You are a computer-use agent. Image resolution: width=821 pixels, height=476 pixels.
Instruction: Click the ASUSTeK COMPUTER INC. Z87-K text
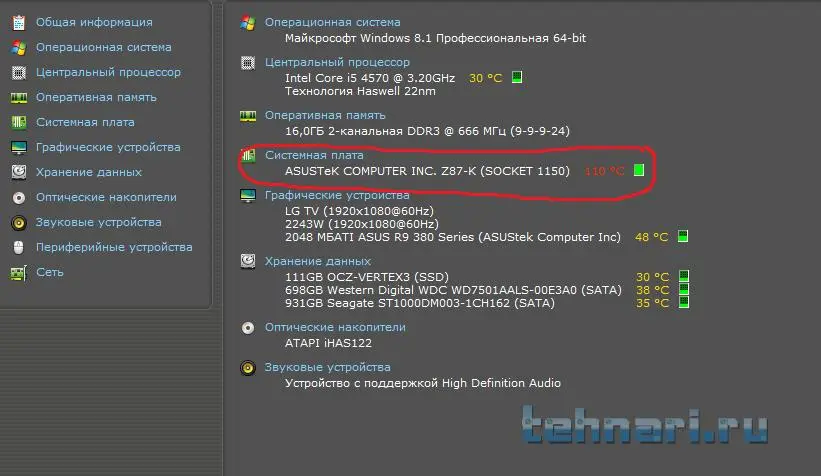point(427,171)
